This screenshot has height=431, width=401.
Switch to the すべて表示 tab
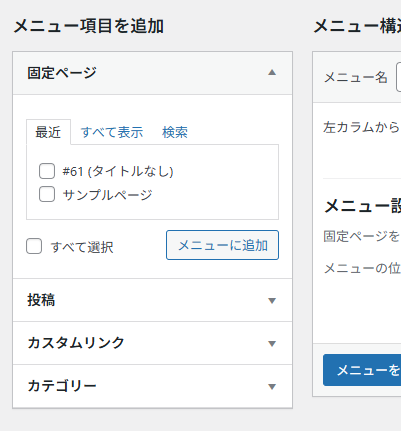(112, 132)
